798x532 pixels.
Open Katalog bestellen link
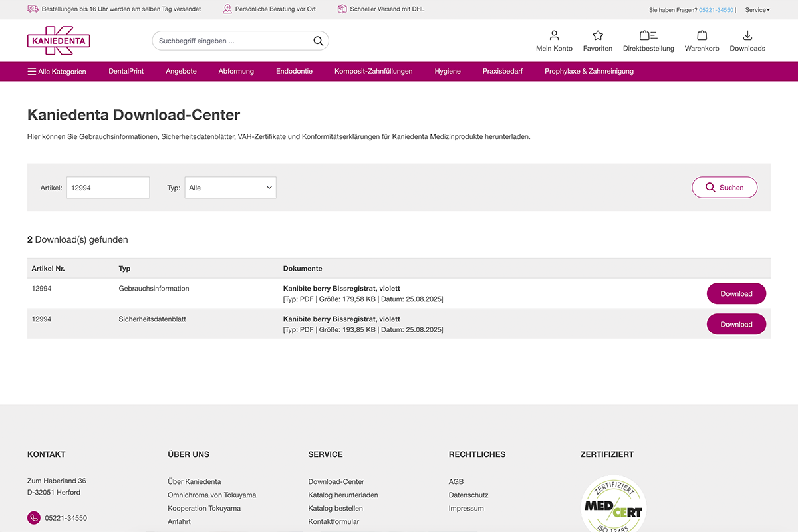pos(335,508)
